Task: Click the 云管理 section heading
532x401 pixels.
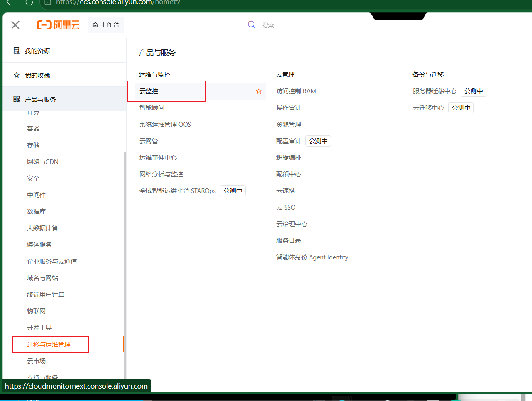Action: pyautogui.click(x=285, y=74)
